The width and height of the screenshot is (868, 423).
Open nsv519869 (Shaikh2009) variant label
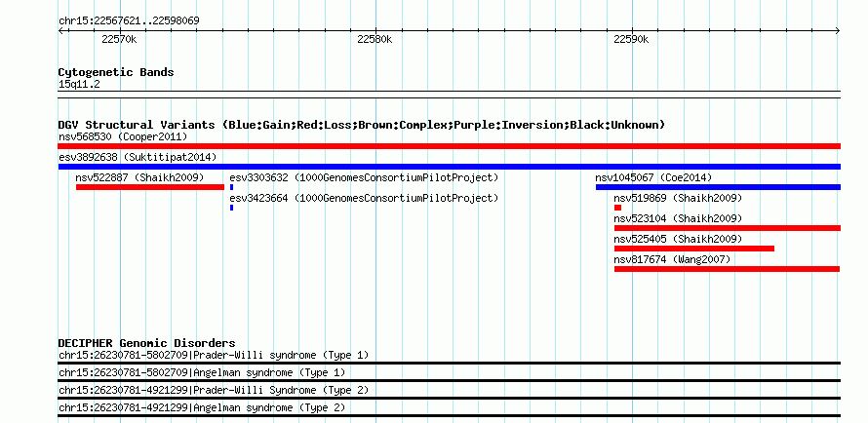(678, 198)
